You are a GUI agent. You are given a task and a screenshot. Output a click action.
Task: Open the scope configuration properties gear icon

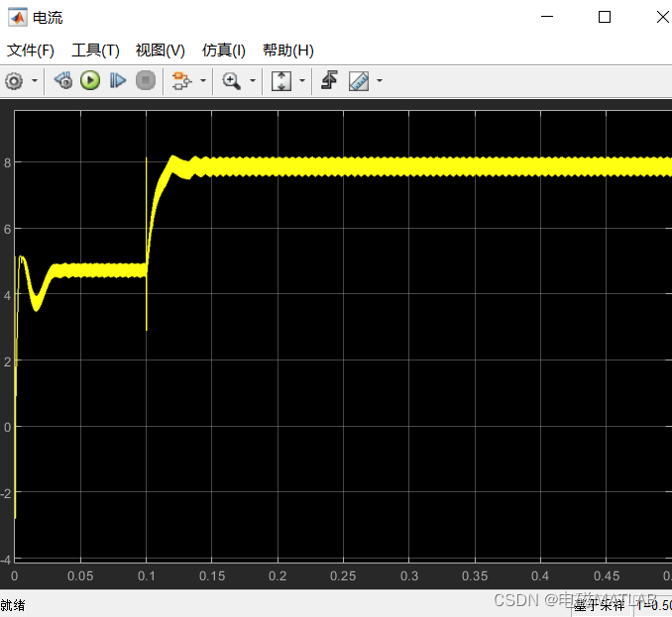(14, 81)
